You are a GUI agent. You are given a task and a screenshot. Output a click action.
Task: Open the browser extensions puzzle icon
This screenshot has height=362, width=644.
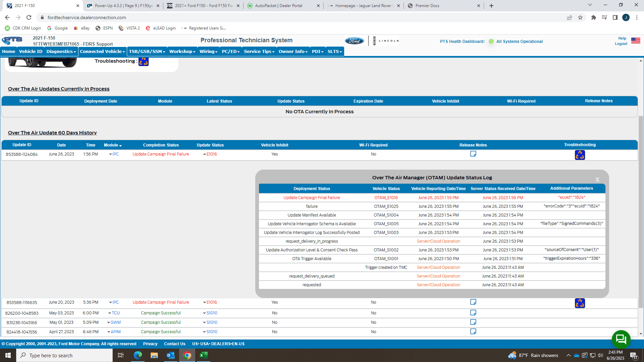pyautogui.click(x=593, y=17)
